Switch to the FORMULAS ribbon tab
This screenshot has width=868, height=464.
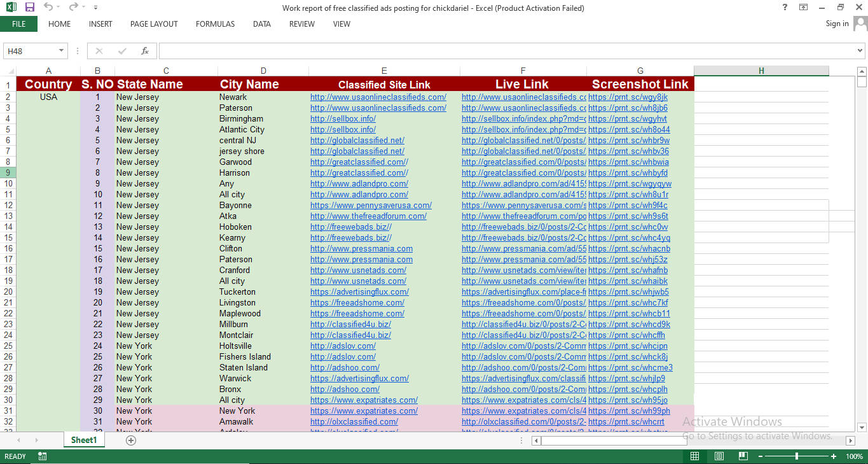215,24
